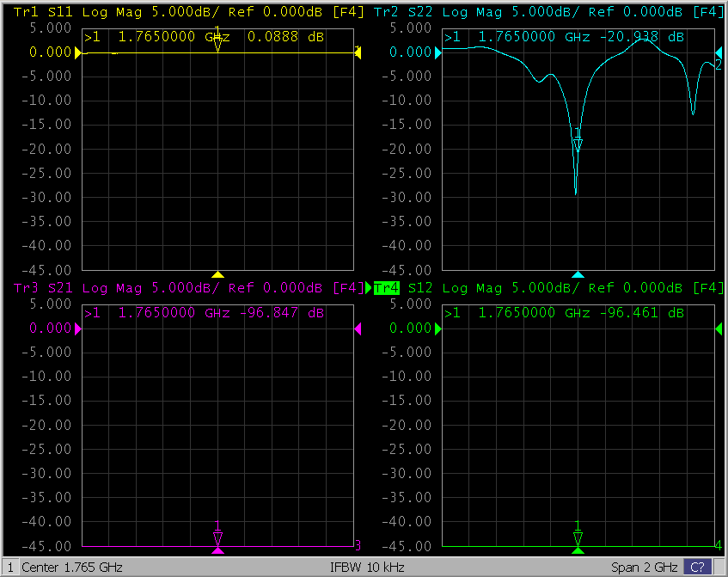Screen dimensions: 728x577
Task: Click yellow stimulus marker below S11 plot
Action: tap(218, 275)
